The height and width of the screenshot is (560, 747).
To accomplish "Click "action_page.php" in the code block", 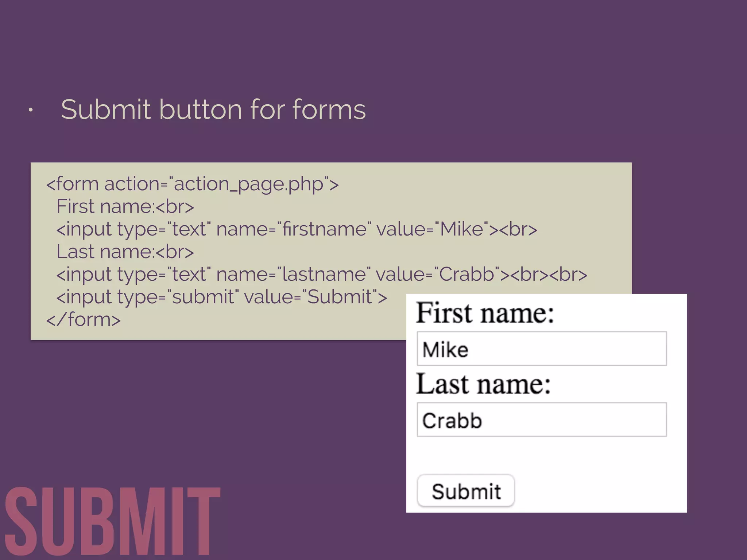I will tap(248, 184).
